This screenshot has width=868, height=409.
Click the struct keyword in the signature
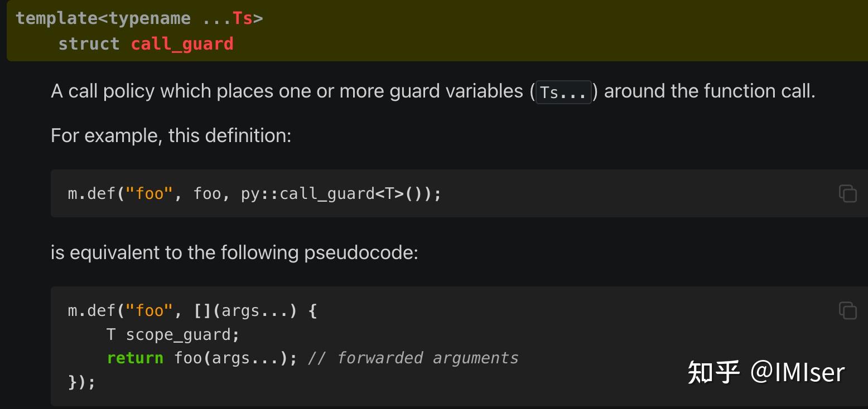(x=89, y=44)
